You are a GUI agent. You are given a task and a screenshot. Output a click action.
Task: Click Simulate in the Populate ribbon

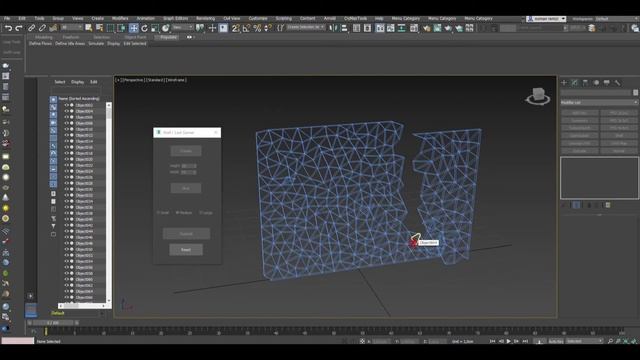(96, 44)
